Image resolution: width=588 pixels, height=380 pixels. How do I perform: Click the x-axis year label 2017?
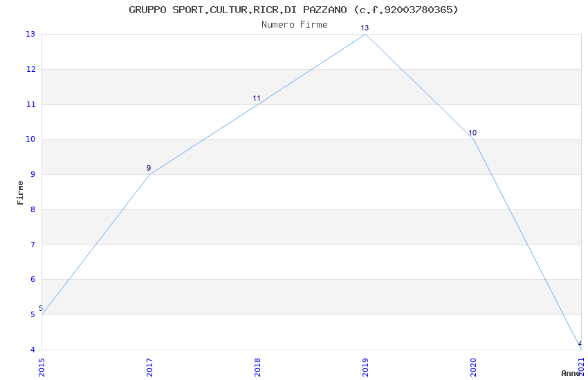[x=149, y=368]
